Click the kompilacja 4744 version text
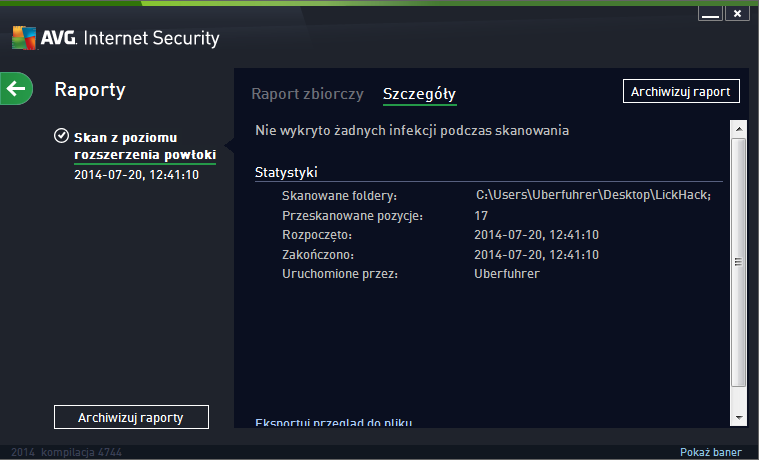This screenshot has height=460, width=759. point(81,452)
